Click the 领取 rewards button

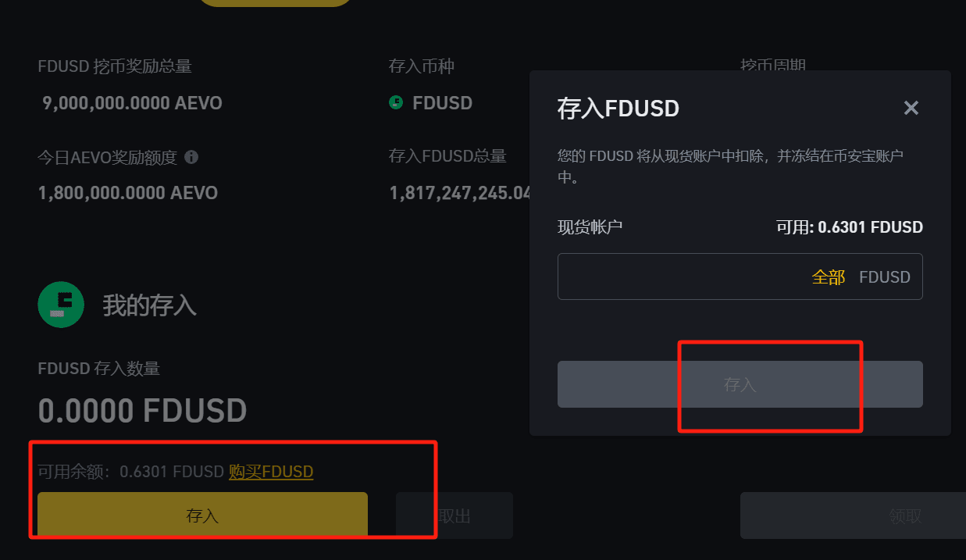pos(853,515)
